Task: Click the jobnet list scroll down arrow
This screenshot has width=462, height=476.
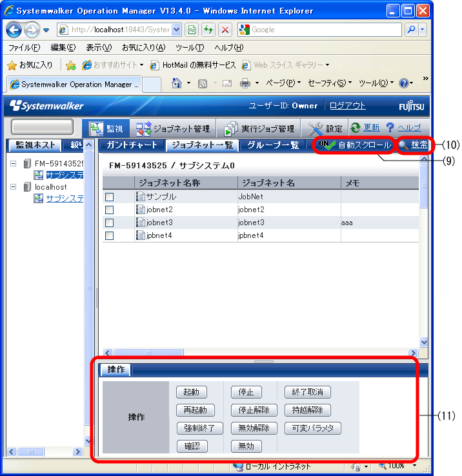Action: point(424,342)
